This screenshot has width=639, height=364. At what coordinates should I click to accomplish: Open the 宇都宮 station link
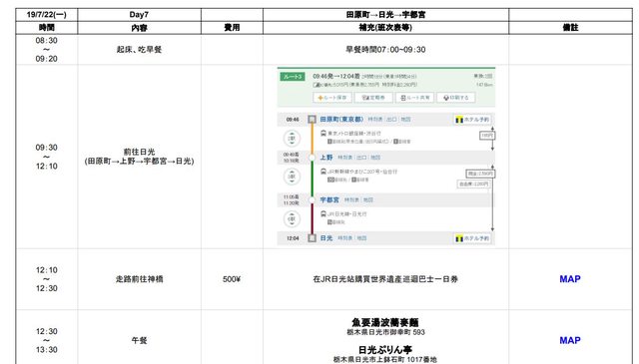(329, 199)
